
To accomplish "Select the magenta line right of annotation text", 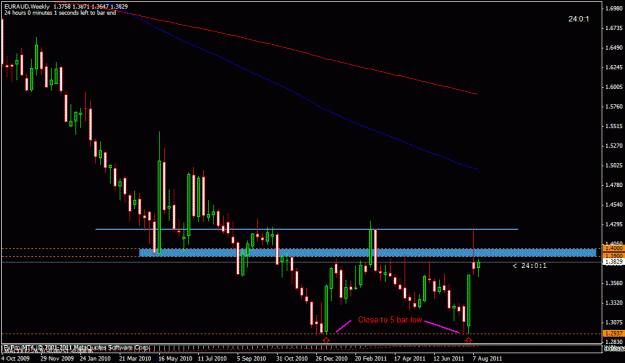I will tap(442, 326).
